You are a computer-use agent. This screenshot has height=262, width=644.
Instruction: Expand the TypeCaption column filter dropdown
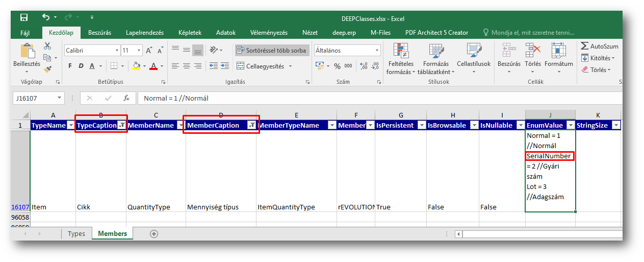tap(122, 126)
